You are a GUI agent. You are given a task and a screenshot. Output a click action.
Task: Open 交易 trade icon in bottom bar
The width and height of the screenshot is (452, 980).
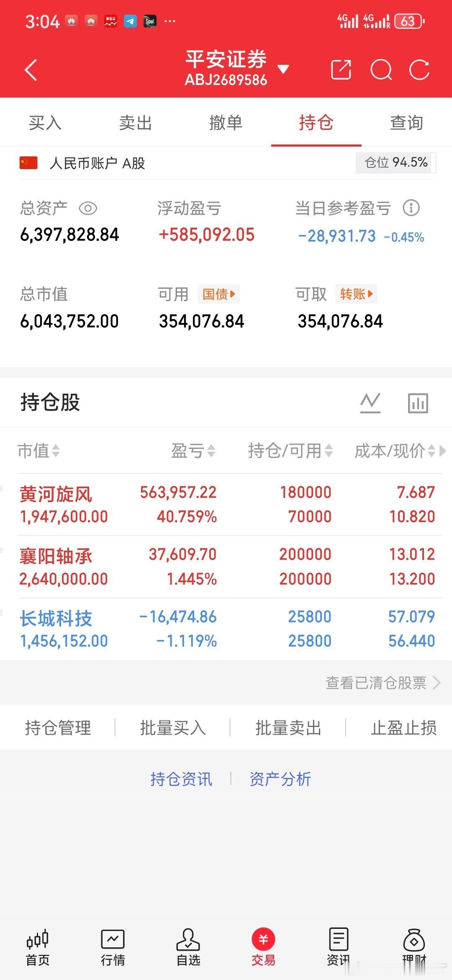click(x=263, y=947)
